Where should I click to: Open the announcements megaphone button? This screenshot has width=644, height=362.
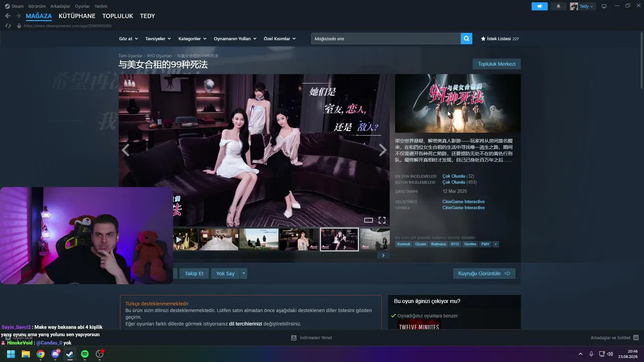(539, 7)
